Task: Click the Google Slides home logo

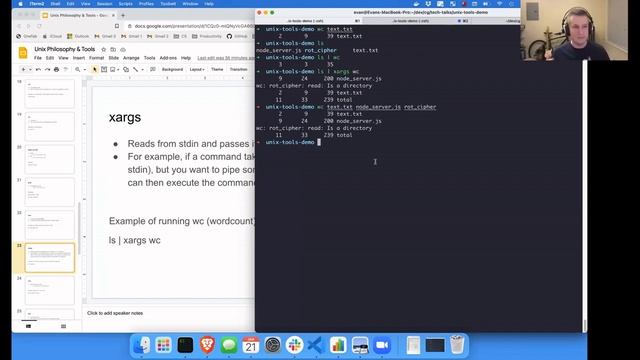Action: click(x=23, y=53)
